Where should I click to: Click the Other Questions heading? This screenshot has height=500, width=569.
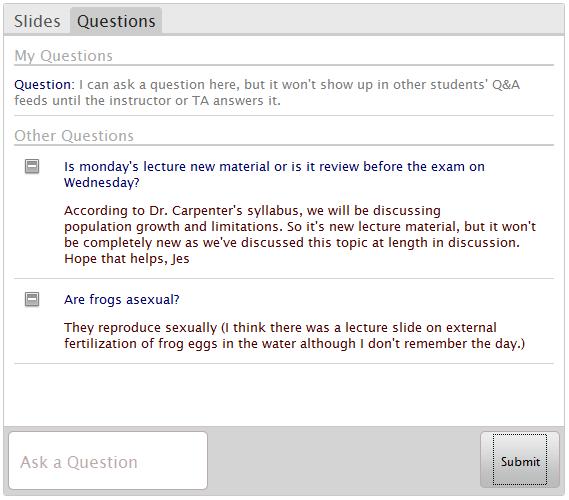[x=74, y=136]
